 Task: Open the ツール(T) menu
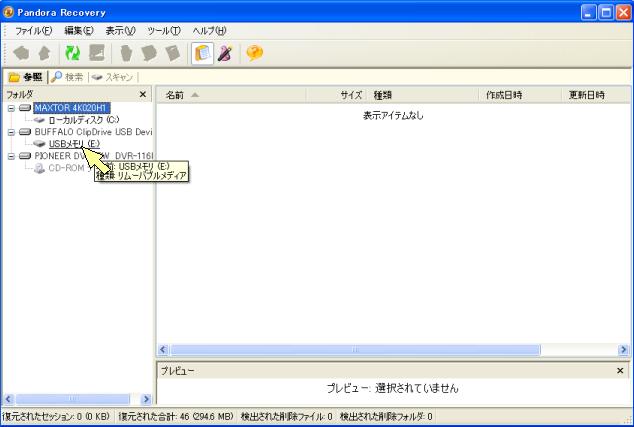(164, 30)
